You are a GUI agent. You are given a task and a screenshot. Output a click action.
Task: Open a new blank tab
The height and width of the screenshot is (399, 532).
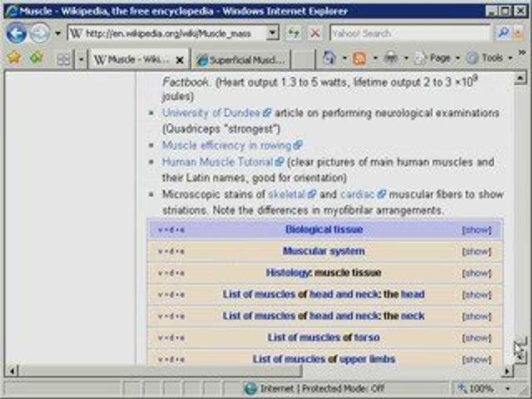303,60
